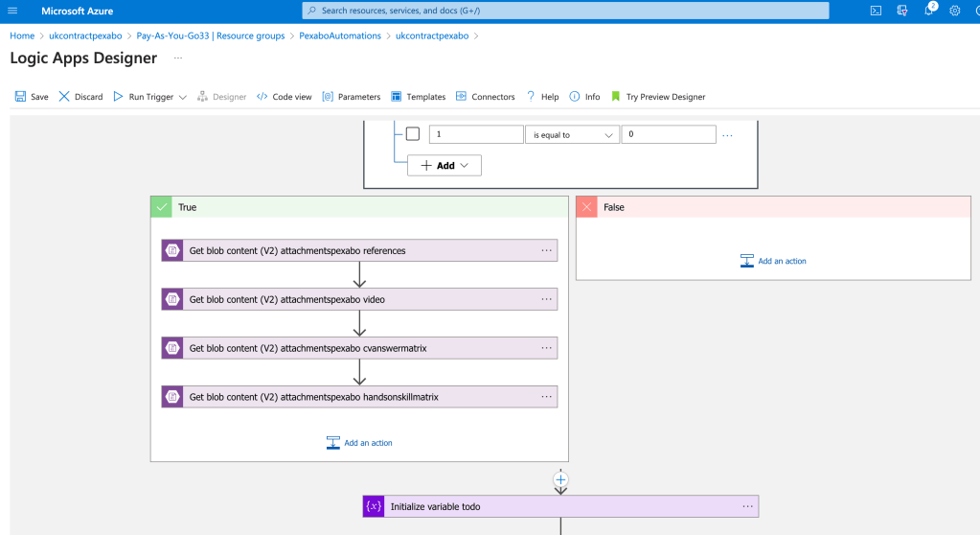This screenshot has width=980, height=535.
Task: Click the Help question mark icon
Action: [x=531, y=97]
